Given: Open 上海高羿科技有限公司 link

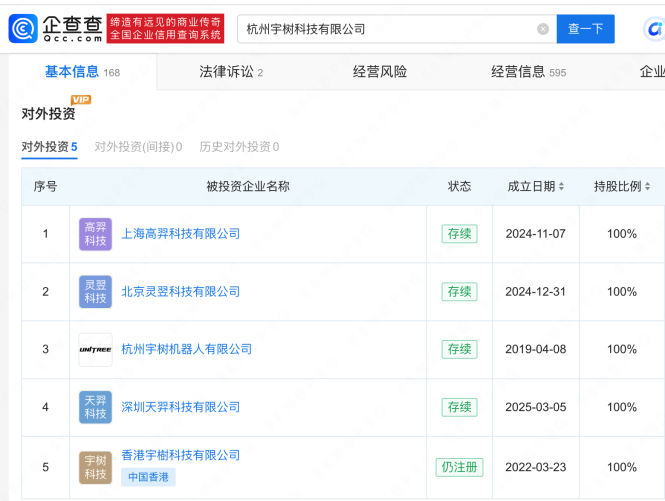Looking at the screenshot, I should click(180, 234).
